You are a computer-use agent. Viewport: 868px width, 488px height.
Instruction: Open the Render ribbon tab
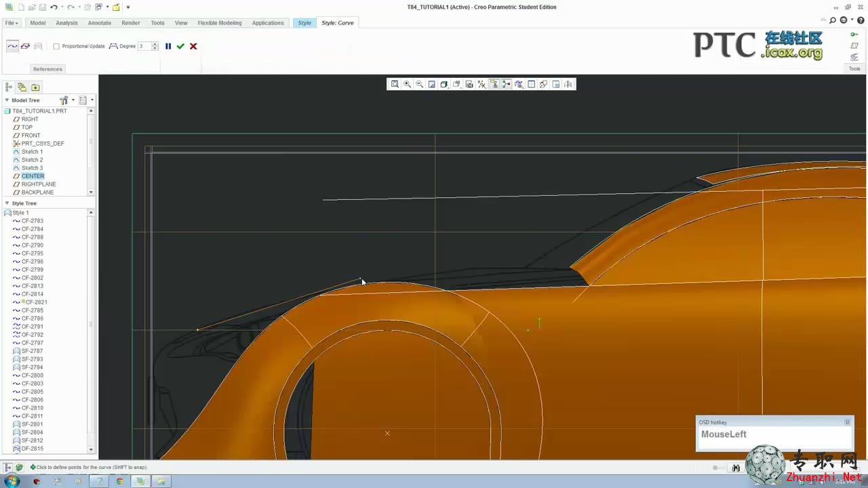tap(131, 23)
